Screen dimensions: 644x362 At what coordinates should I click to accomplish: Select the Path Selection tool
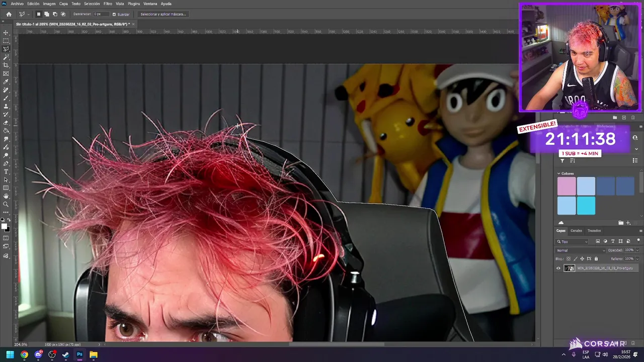pos(6,180)
